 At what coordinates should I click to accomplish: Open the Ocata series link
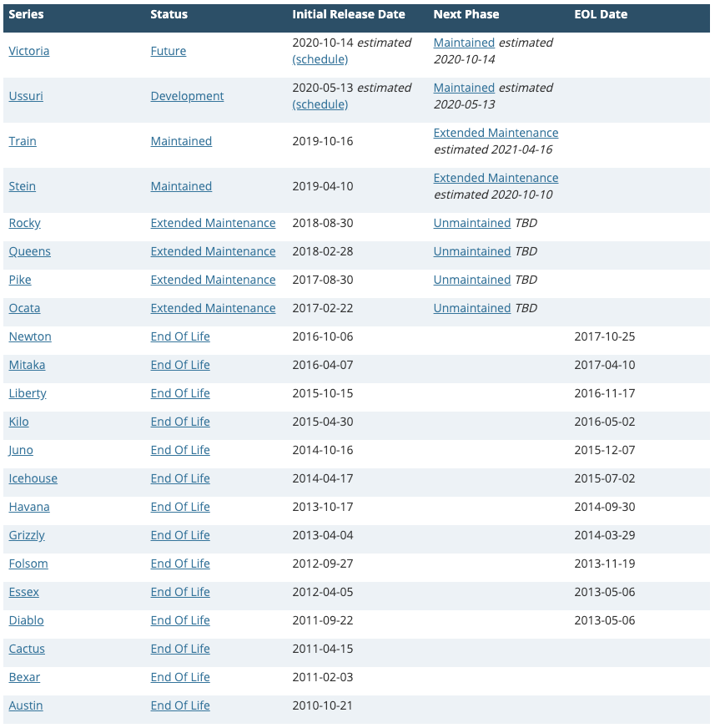(x=24, y=308)
